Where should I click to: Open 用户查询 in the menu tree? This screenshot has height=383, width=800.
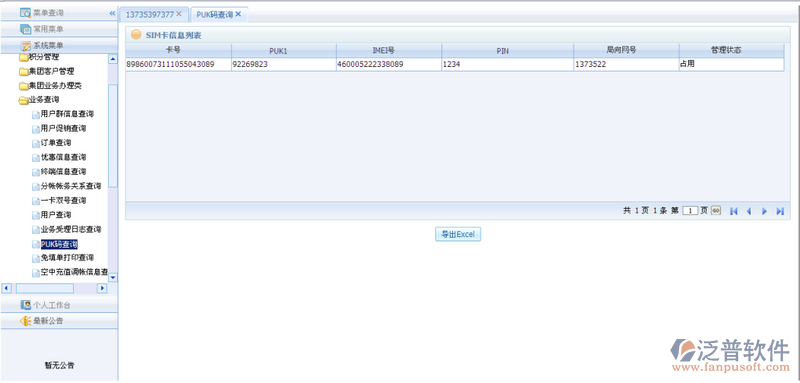coord(56,215)
